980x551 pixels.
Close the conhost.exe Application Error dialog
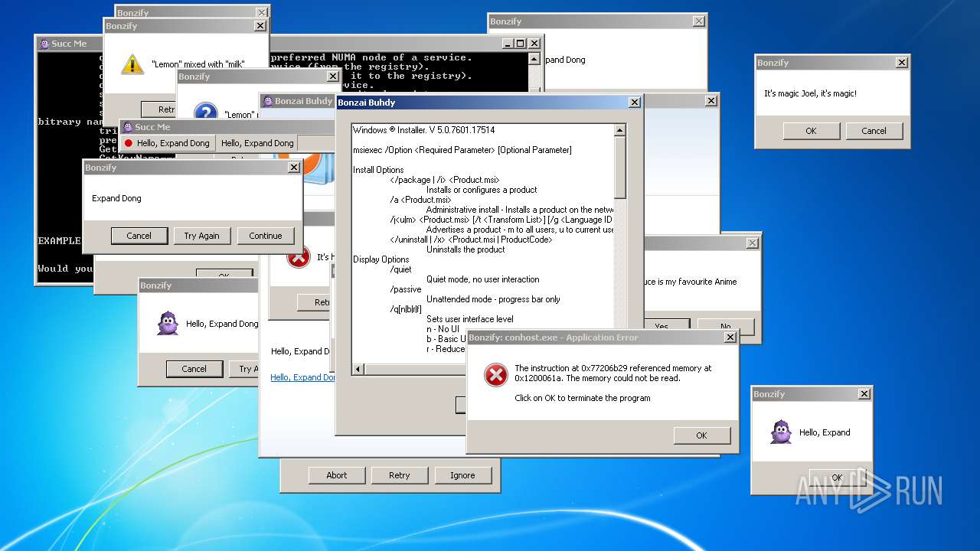click(x=730, y=337)
